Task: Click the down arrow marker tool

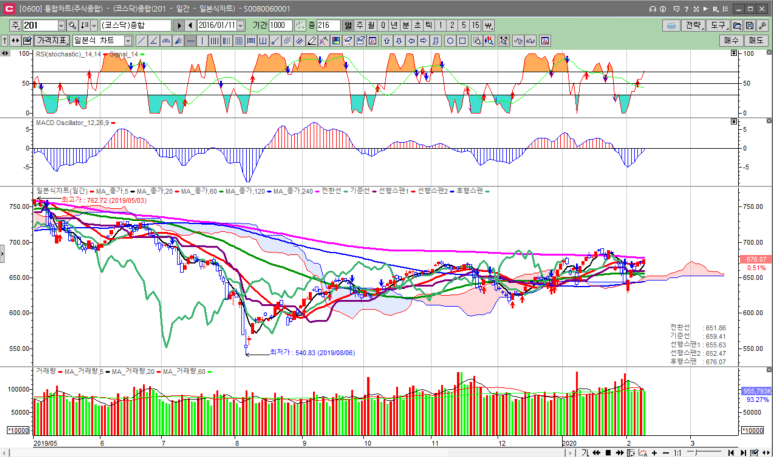Action: (x=399, y=41)
